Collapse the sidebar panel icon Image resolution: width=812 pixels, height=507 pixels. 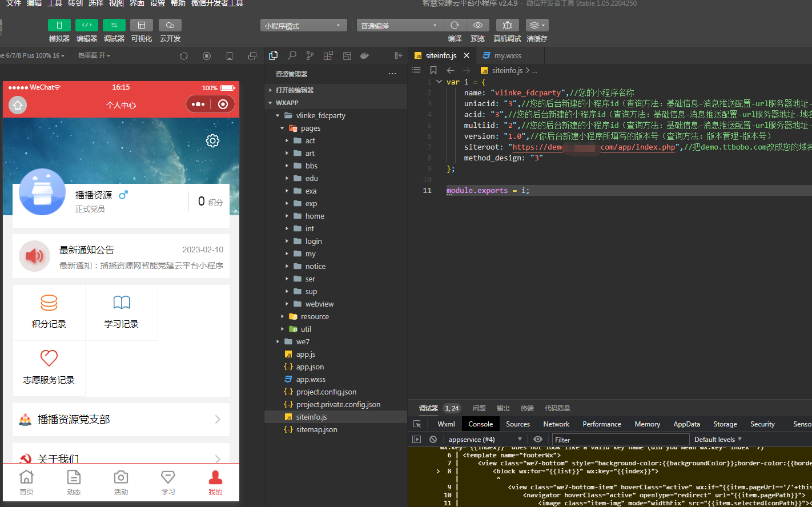click(399, 55)
